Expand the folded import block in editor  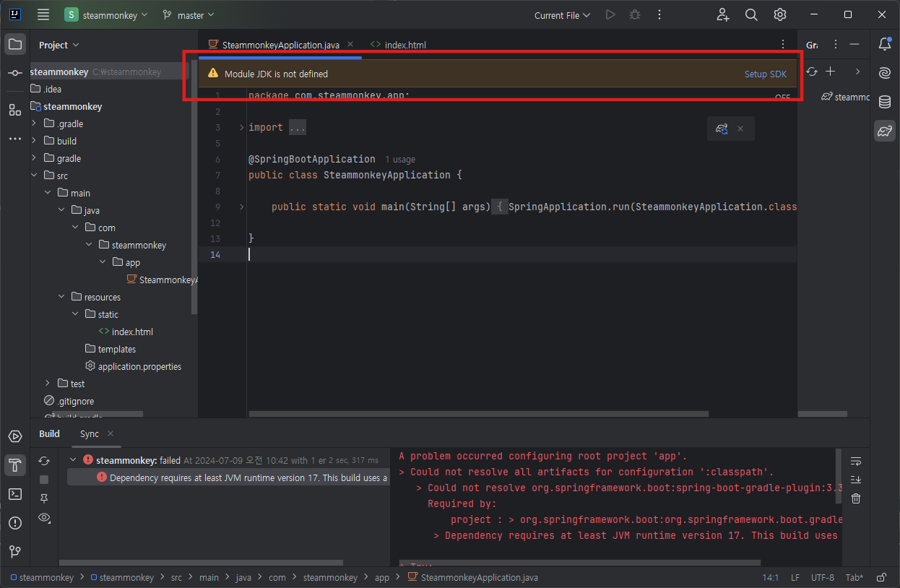click(x=241, y=127)
